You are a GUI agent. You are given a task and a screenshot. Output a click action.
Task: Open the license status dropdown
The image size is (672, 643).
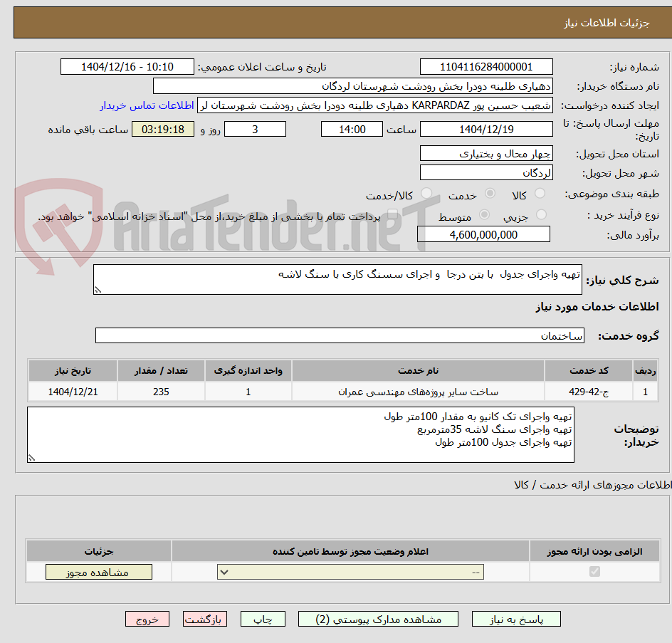point(350,572)
